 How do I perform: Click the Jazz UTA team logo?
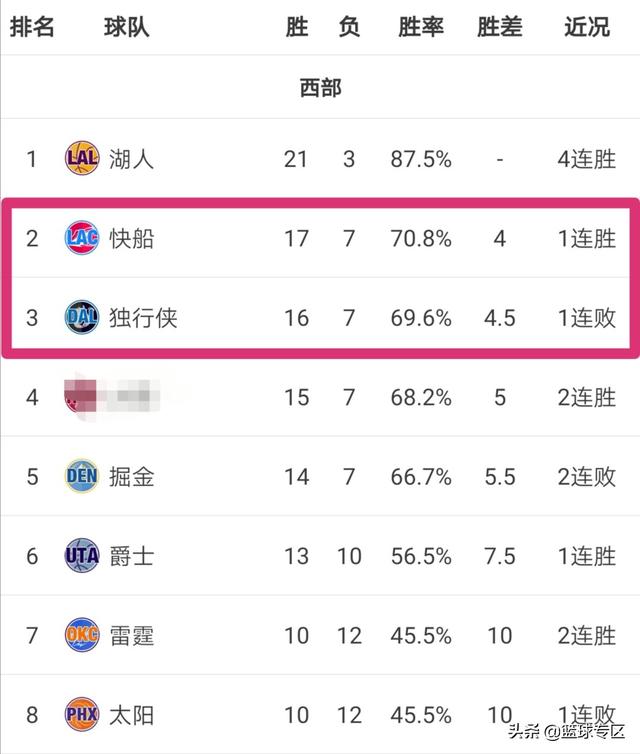pos(82,555)
